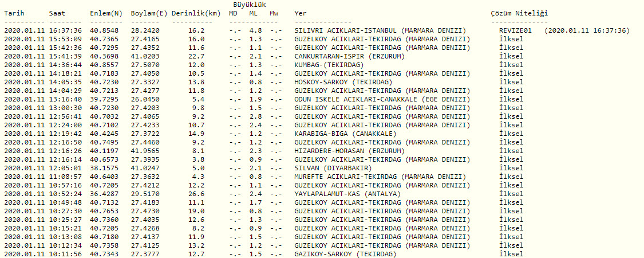
Task: Click the Derinlik(km) column header
Action: [196, 13]
